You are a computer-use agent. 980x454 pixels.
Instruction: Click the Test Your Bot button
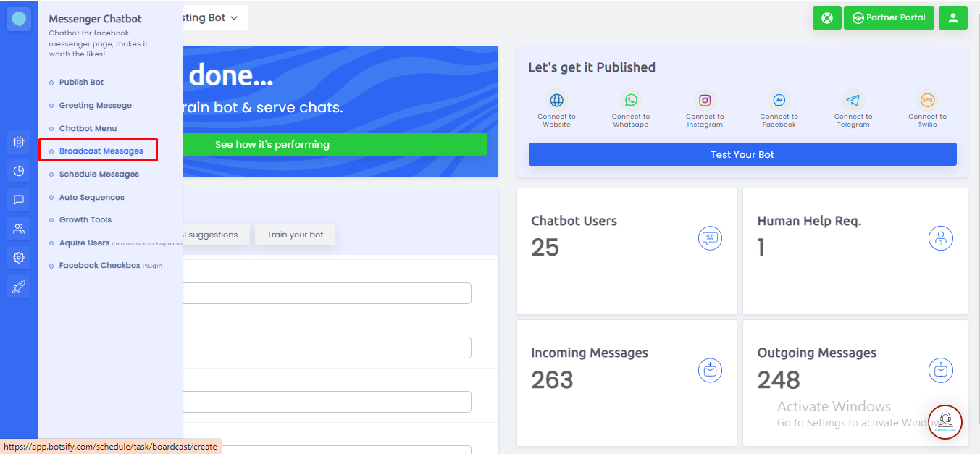742,154
